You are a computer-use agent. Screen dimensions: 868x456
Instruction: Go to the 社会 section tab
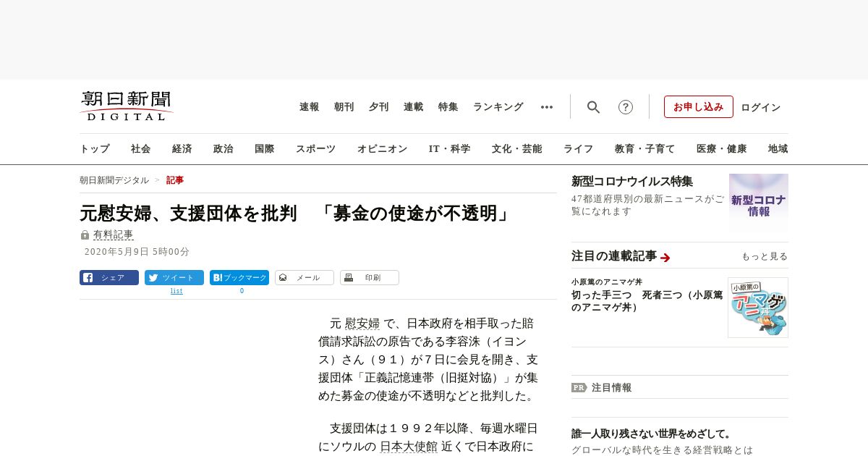pyautogui.click(x=141, y=148)
